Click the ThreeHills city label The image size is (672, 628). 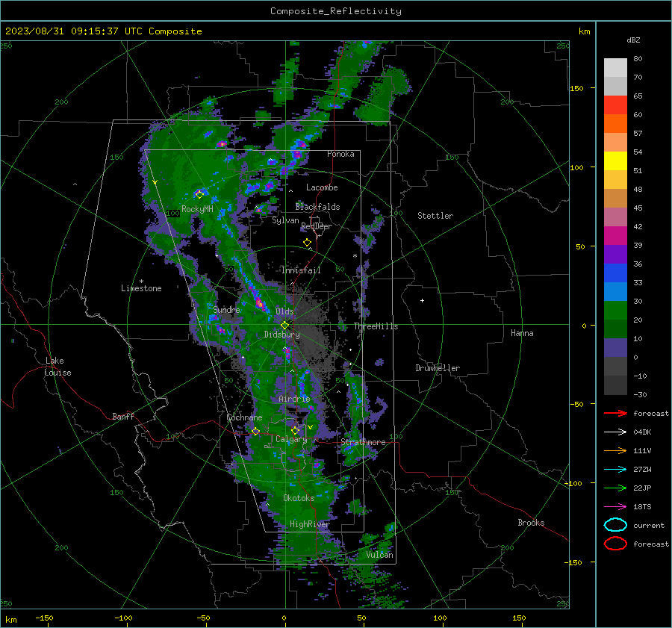376,326
